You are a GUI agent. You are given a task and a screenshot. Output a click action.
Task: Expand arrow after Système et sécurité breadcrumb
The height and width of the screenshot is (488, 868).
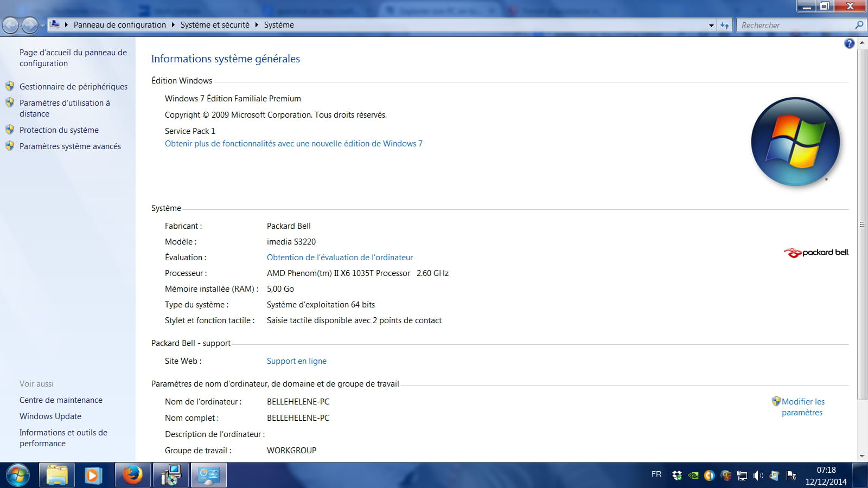(257, 25)
